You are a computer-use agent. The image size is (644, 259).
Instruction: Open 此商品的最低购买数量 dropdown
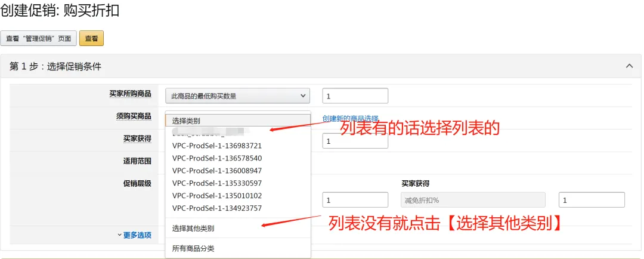pos(238,96)
